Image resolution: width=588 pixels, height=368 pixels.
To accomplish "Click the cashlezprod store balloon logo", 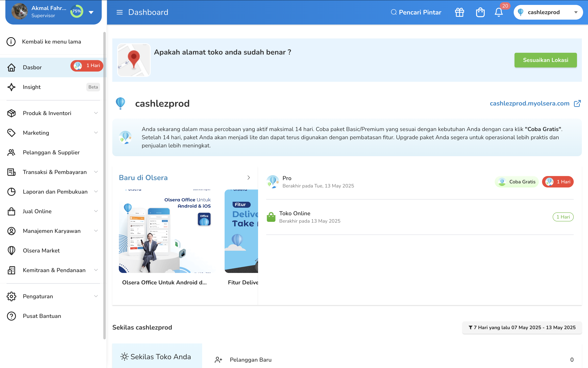I will [120, 103].
